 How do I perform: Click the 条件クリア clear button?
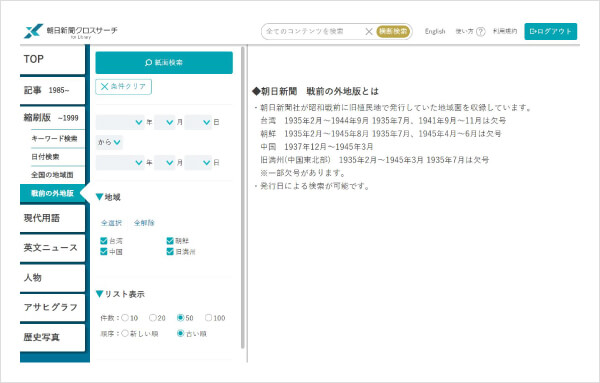123,86
